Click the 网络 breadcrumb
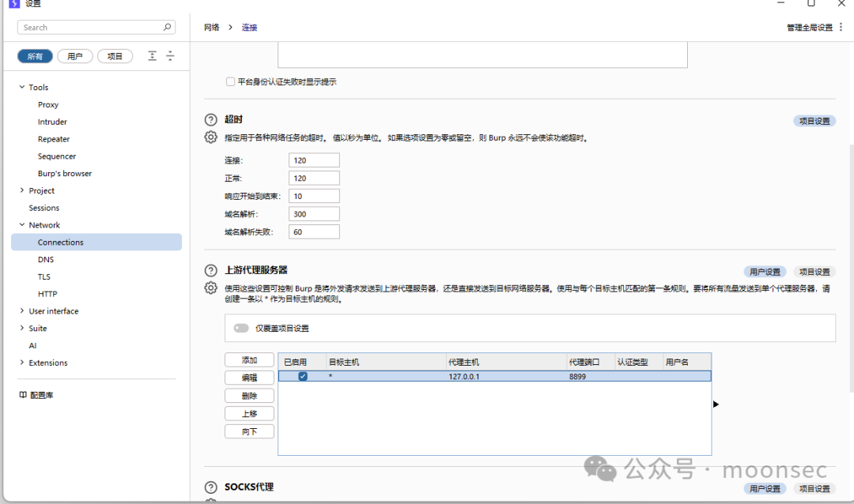 pyautogui.click(x=211, y=27)
